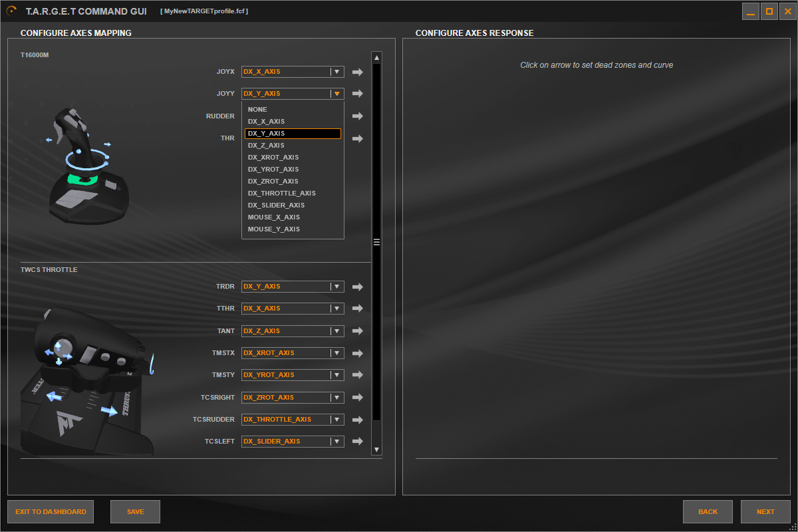This screenshot has width=798, height=532.
Task: Minimize the TARGET GUI window
Action: point(751,11)
